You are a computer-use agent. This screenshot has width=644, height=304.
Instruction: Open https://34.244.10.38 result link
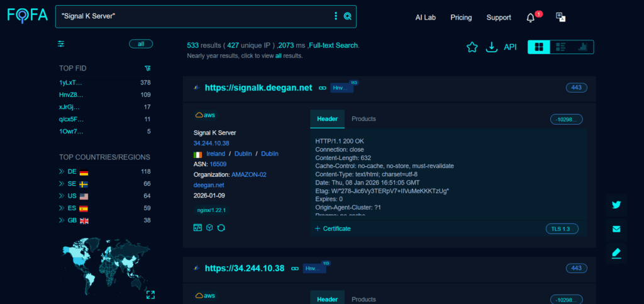click(x=245, y=268)
